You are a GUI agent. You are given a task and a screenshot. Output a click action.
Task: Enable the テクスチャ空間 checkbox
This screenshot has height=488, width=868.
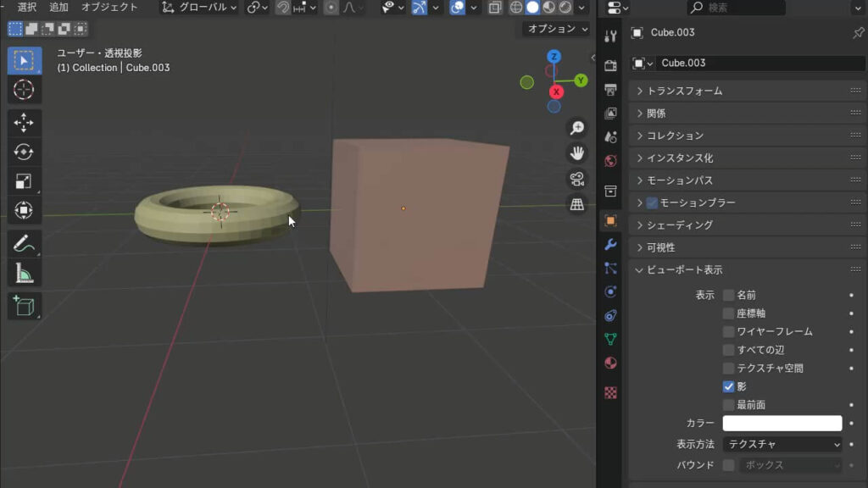728,369
